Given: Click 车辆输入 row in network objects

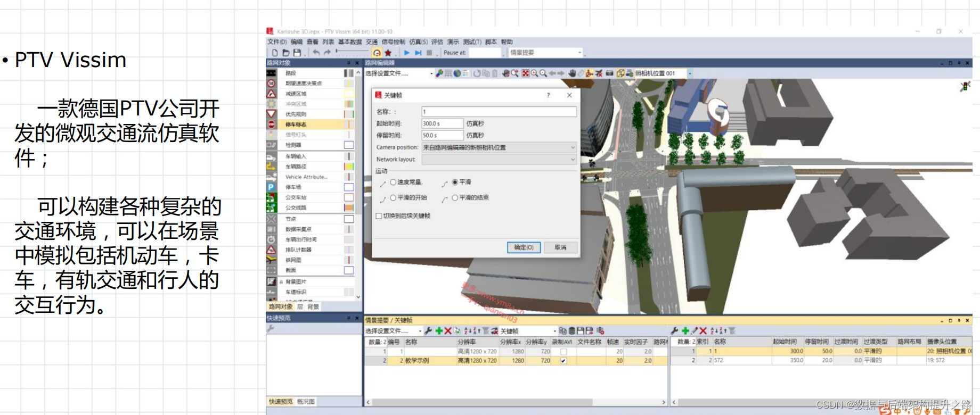Looking at the screenshot, I should click(x=311, y=156).
